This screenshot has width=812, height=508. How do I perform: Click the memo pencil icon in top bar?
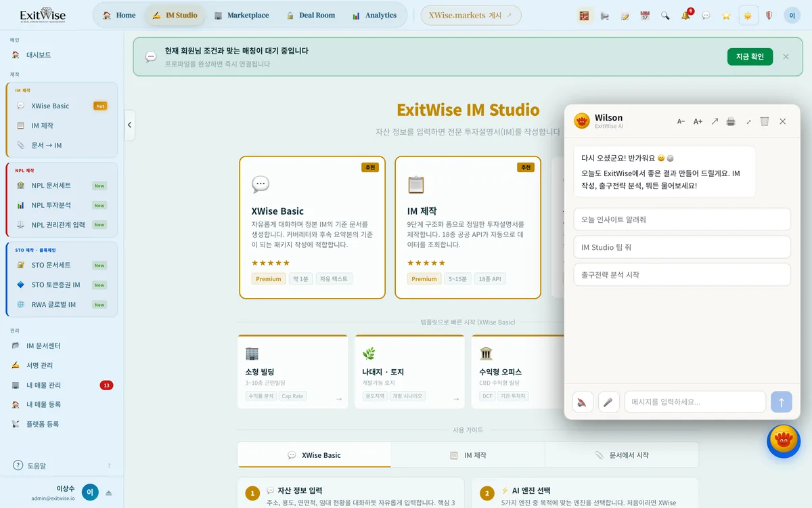click(x=625, y=16)
